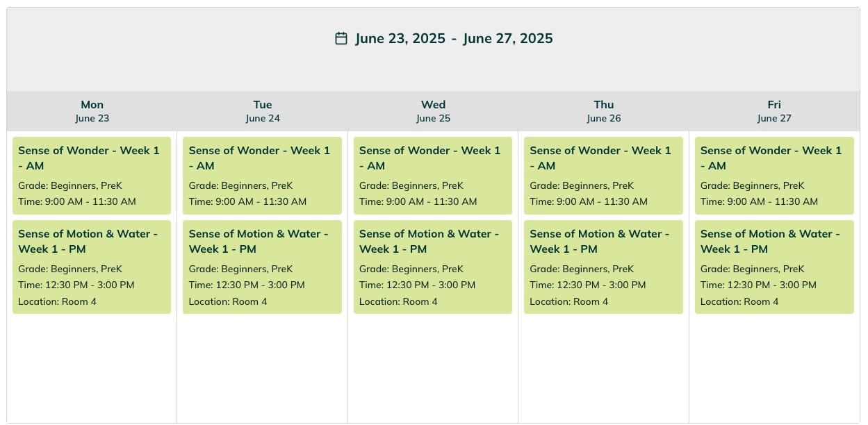This screenshot has width=868, height=425.
Task: Select the June 23, 2025 - June 27, 2025 date range
Action: (454, 38)
